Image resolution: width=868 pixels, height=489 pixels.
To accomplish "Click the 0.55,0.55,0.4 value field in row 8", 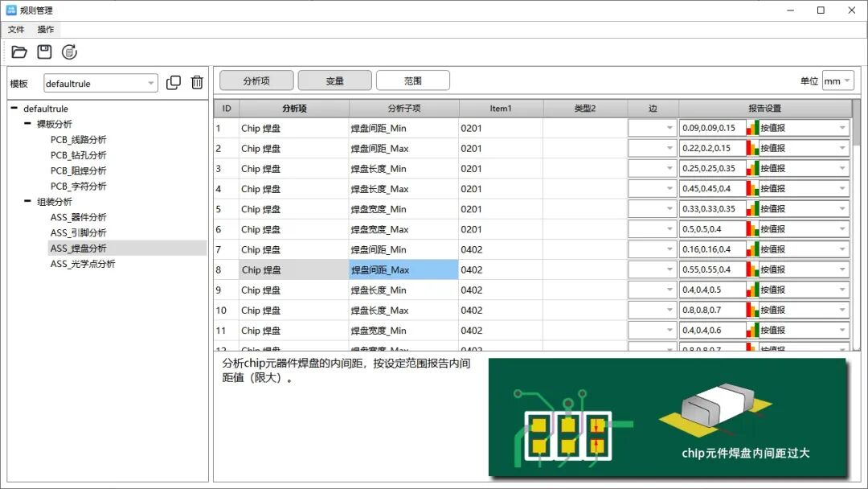I will 712,269.
